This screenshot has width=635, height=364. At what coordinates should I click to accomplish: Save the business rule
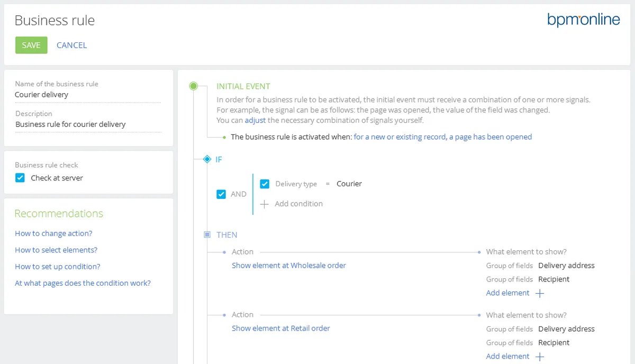pyautogui.click(x=31, y=46)
